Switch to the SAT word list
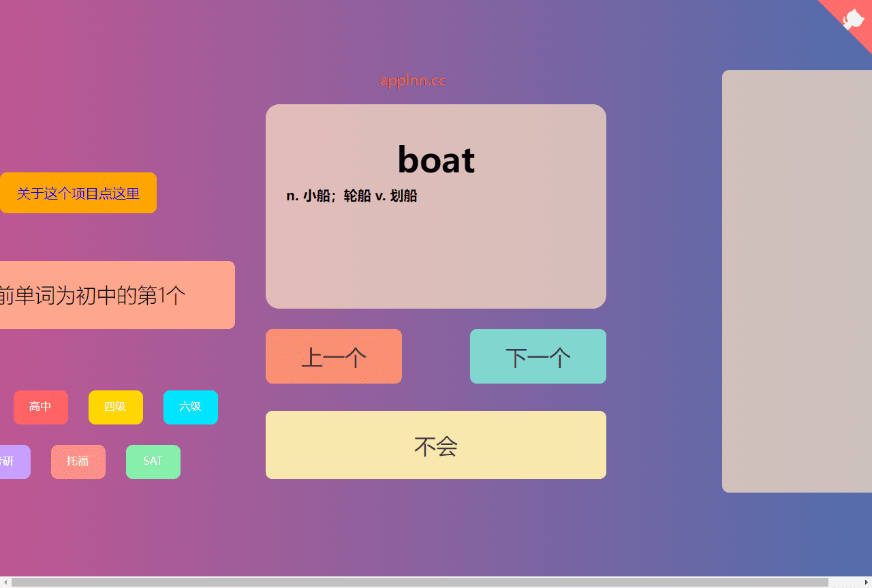The width and height of the screenshot is (872, 588). tap(153, 462)
